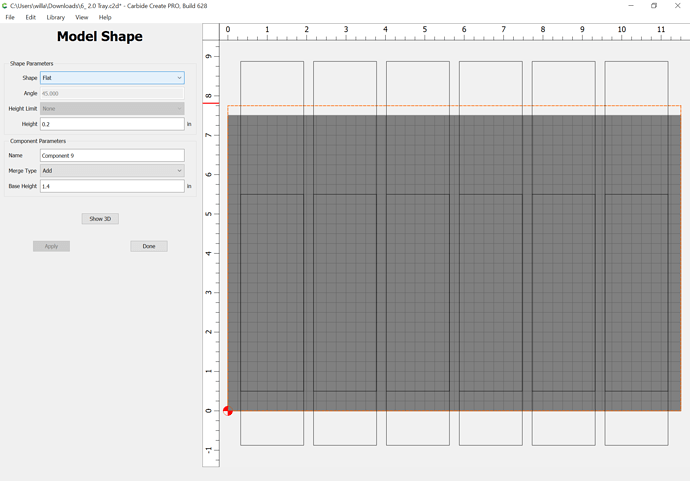
Task: Expand the Shape dropdown set to Flat
Action: [x=112, y=78]
